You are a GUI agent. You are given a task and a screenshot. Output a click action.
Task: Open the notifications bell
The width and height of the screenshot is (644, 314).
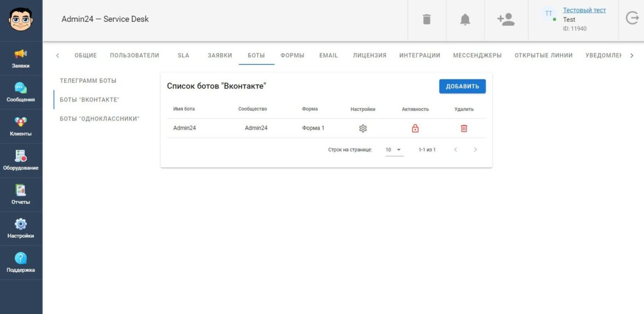point(465,20)
